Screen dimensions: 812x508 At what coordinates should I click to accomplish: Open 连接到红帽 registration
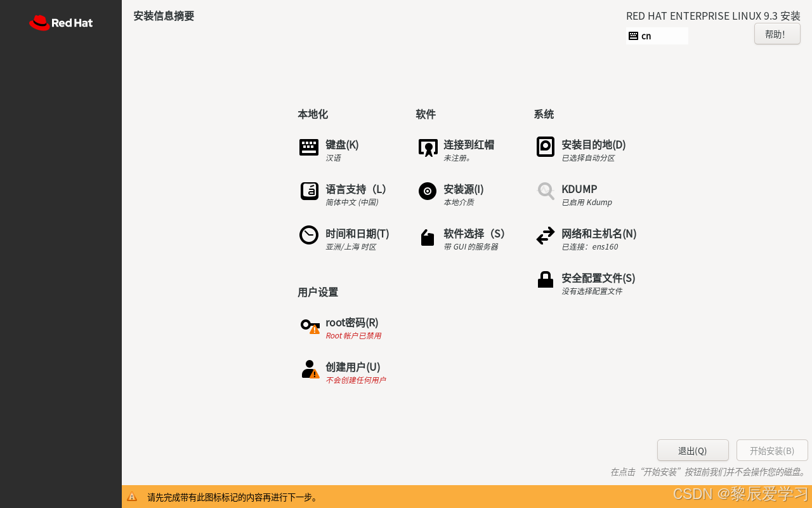[x=469, y=145]
